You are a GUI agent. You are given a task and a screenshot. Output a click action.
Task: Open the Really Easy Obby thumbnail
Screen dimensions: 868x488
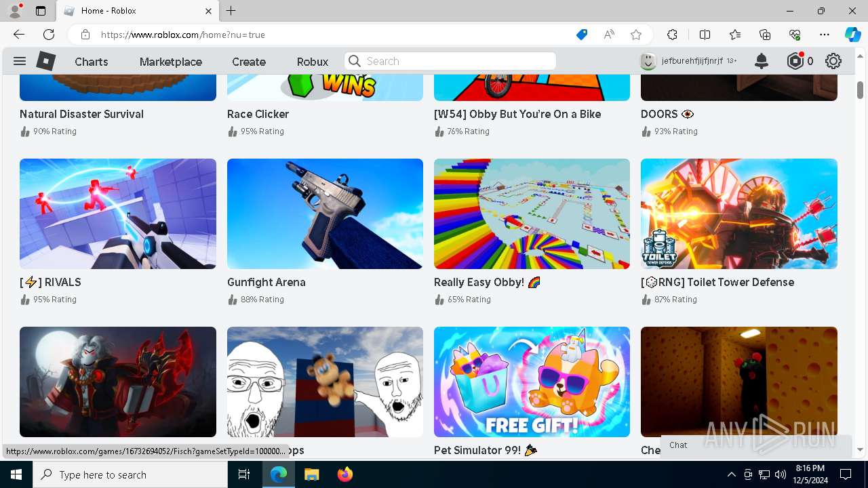(532, 213)
